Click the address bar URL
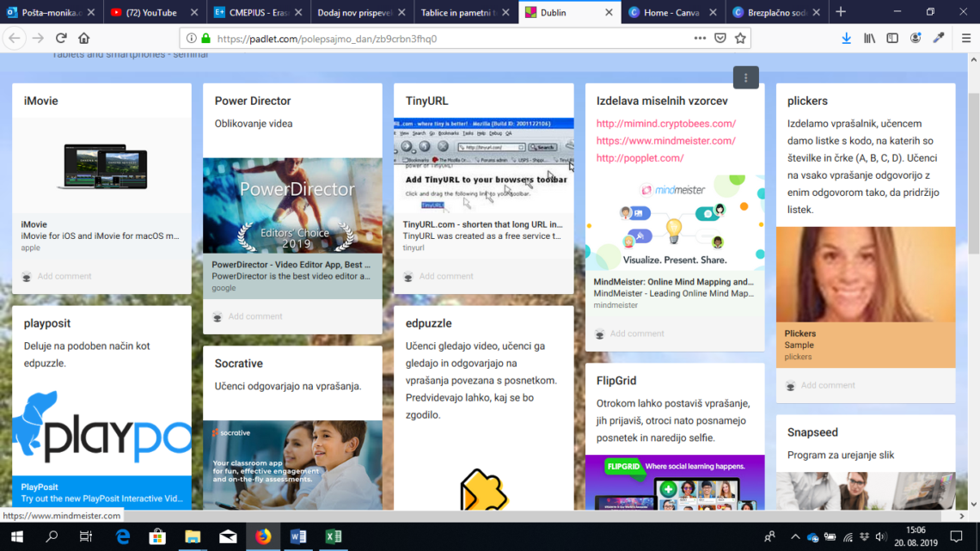The width and height of the screenshot is (980, 551). click(x=327, y=39)
